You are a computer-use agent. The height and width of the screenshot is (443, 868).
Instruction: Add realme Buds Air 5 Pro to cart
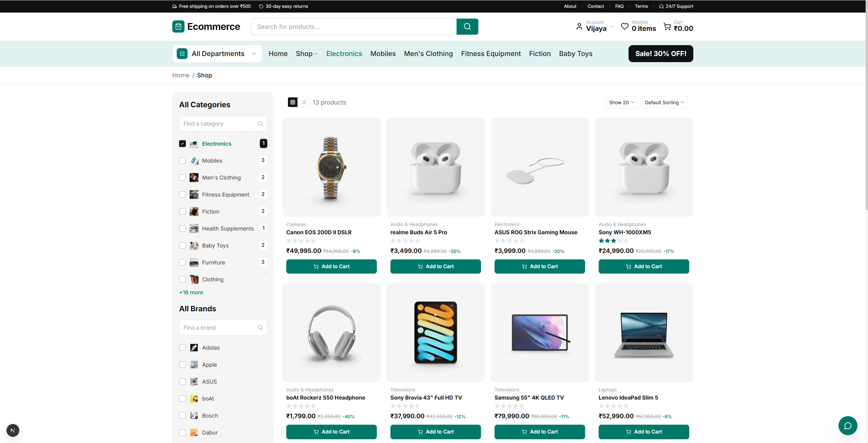coord(436,266)
